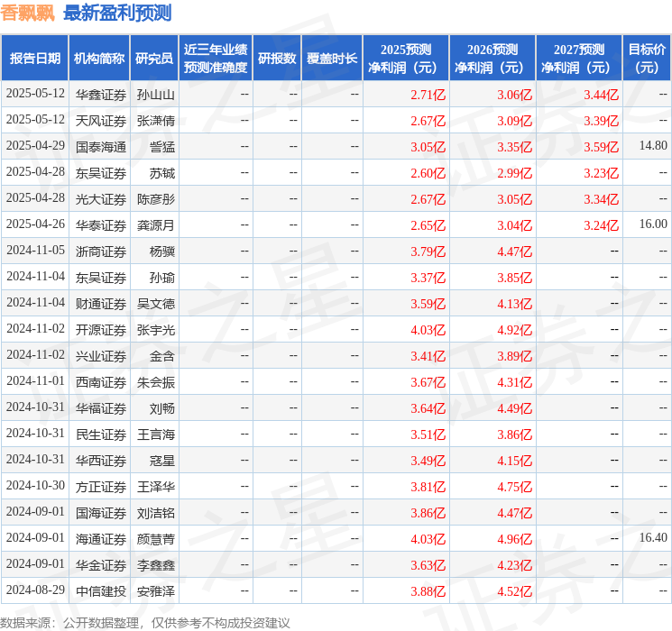Select the 天风证券 institution cell

coord(101,121)
